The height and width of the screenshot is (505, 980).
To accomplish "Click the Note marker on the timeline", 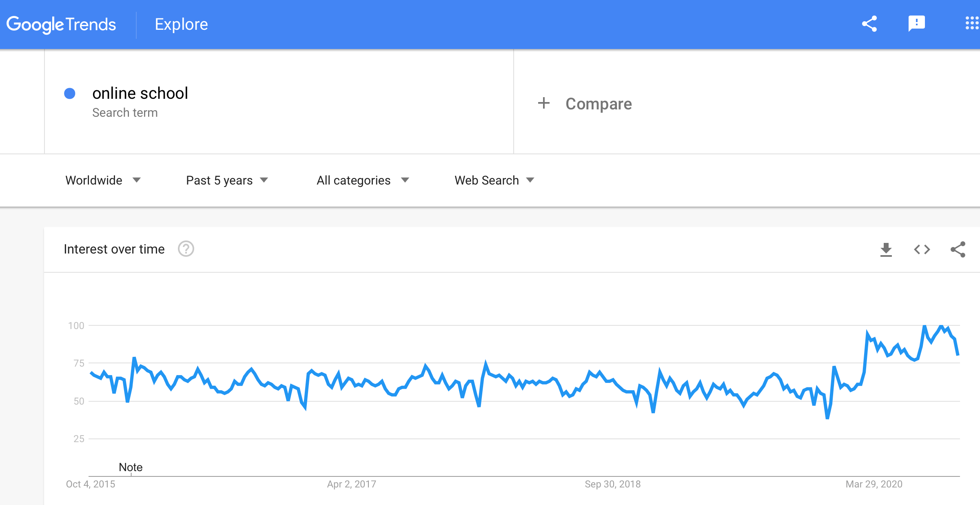I will click(x=131, y=467).
